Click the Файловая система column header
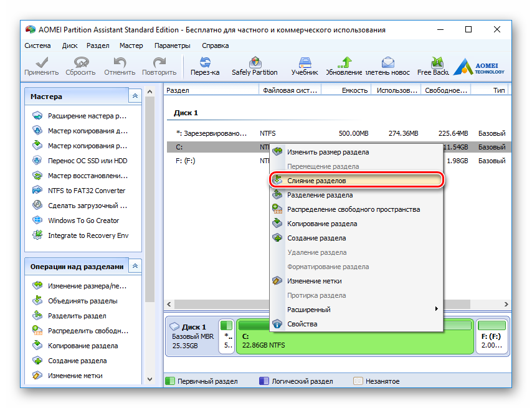Image resolution: width=532 pixels, height=408 pixels. click(x=290, y=90)
